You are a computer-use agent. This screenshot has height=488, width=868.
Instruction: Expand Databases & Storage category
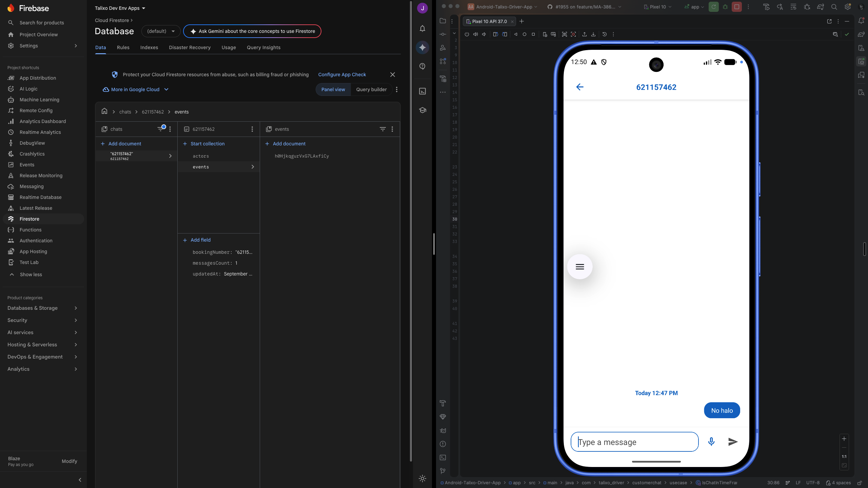point(43,308)
